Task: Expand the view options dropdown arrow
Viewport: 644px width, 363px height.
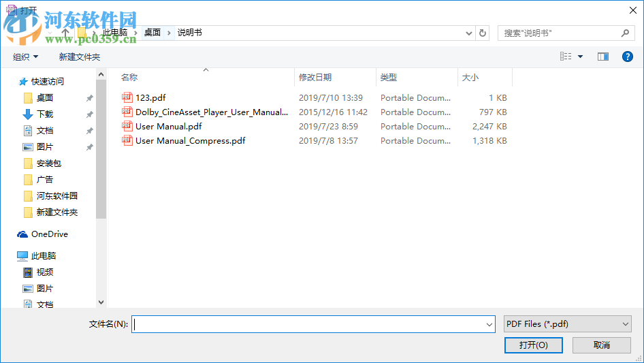Action: point(580,57)
